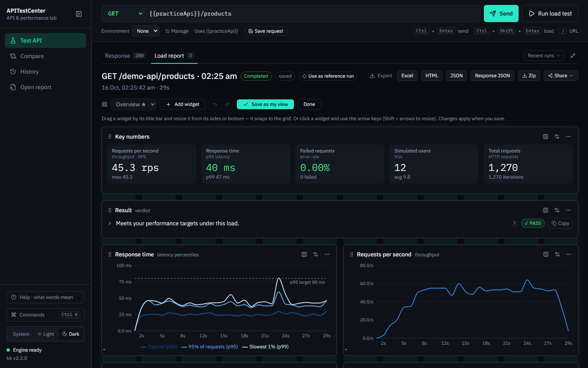The height and width of the screenshot is (368, 588).
Task: Open the Commands palette button
Action: click(x=45, y=315)
